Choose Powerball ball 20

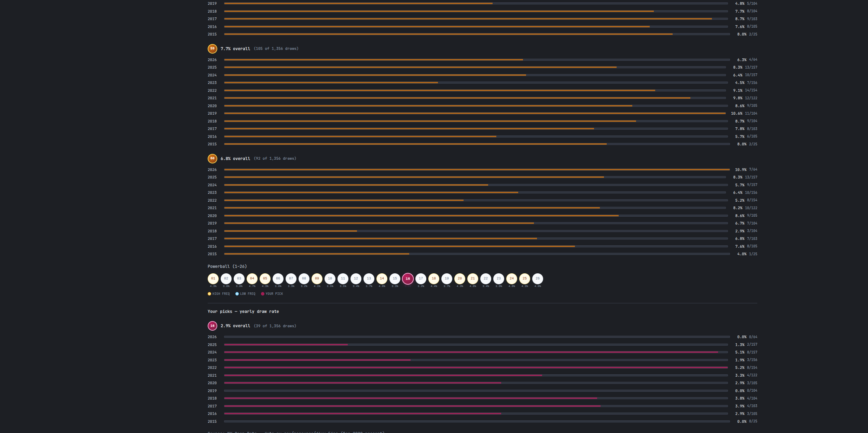tap(460, 278)
